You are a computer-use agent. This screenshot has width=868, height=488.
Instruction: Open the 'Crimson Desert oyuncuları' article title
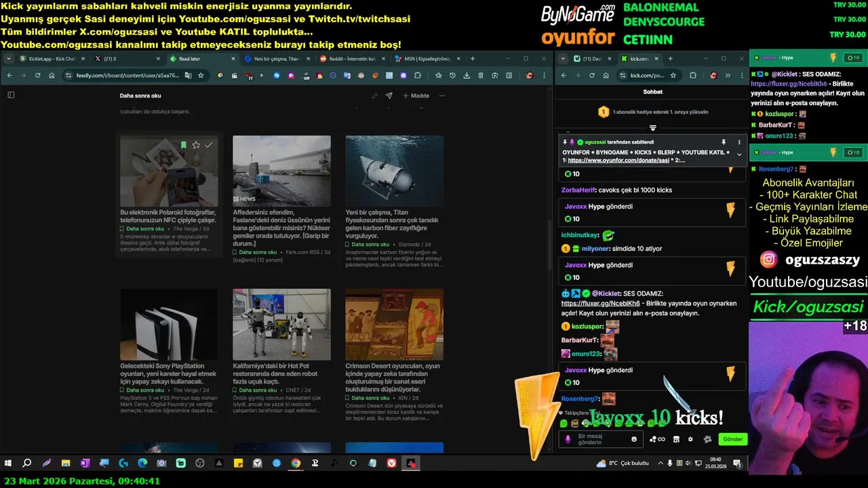[x=393, y=378]
